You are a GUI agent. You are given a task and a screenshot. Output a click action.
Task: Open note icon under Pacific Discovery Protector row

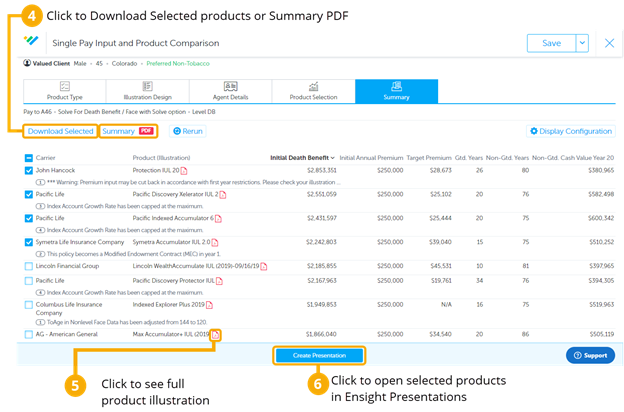40,293
